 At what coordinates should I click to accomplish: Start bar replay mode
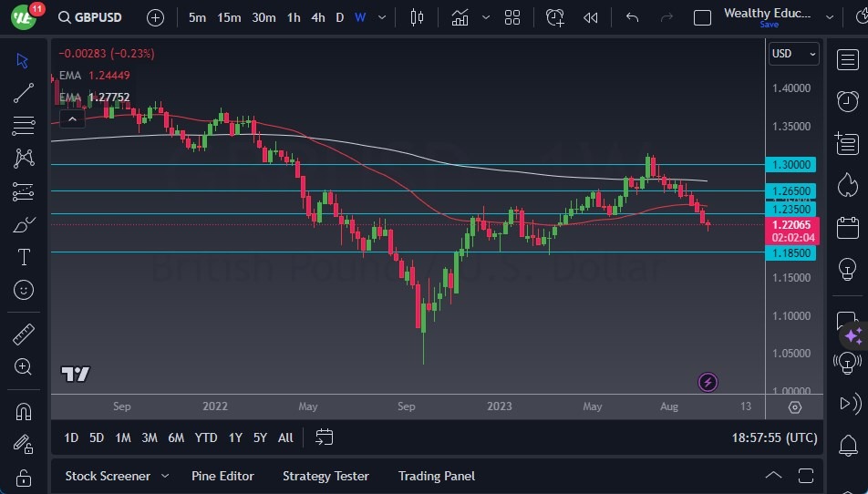click(x=591, y=17)
